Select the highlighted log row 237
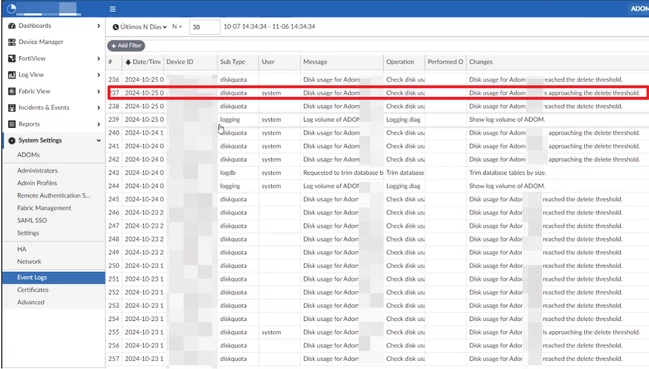Viewport: 649px width, 369px height. tap(378, 93)
